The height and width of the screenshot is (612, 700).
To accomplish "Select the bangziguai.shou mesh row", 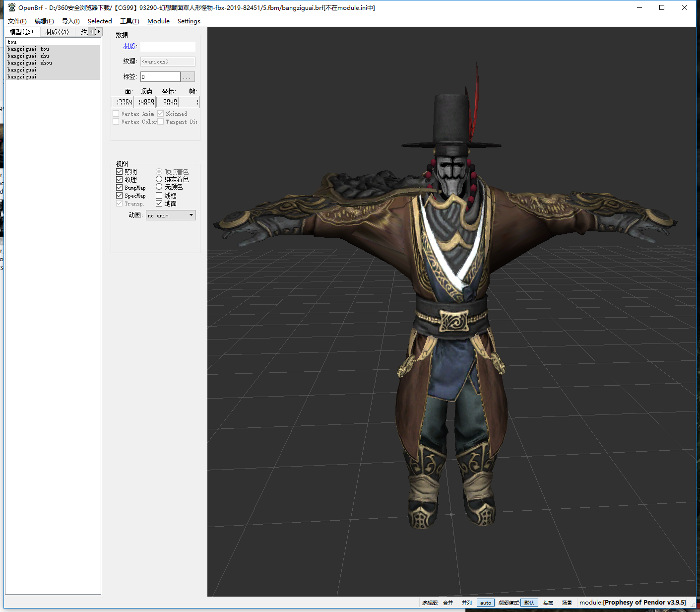I will pos(53,63).
